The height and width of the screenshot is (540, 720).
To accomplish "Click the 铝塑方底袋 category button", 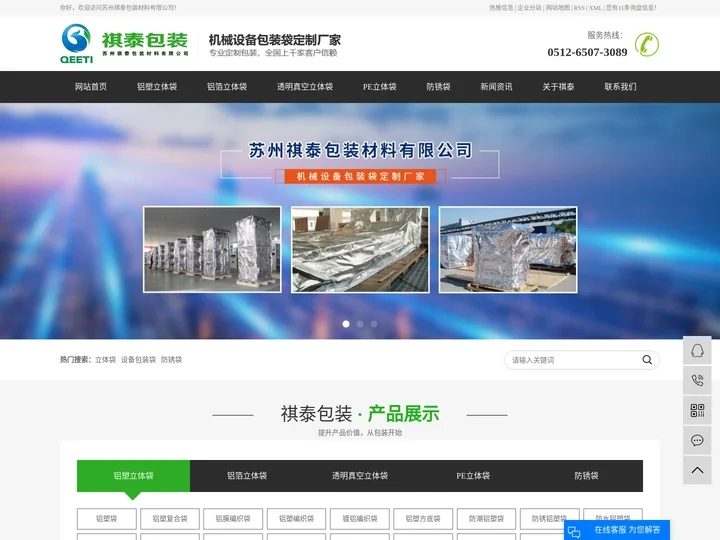I will pos(423,518).
